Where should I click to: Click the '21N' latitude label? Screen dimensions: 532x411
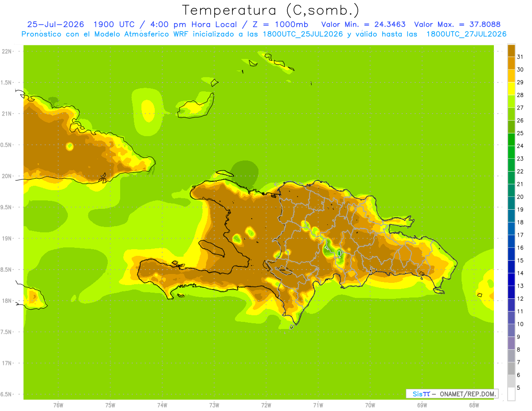tap(6, 114)
